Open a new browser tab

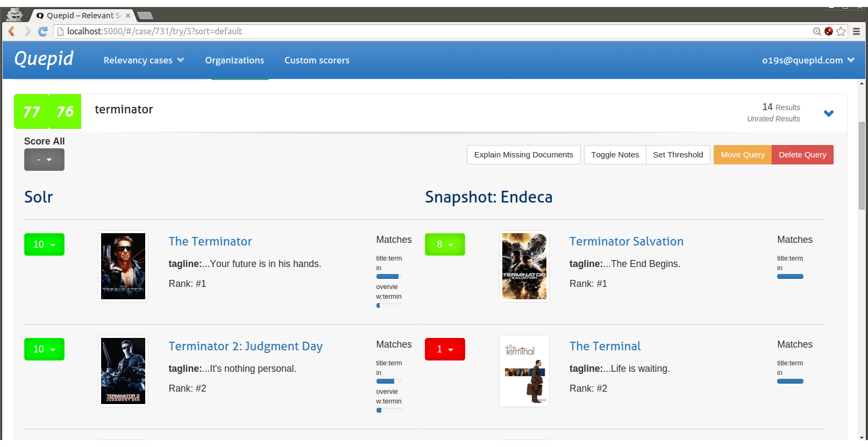(x=145, y=16)
